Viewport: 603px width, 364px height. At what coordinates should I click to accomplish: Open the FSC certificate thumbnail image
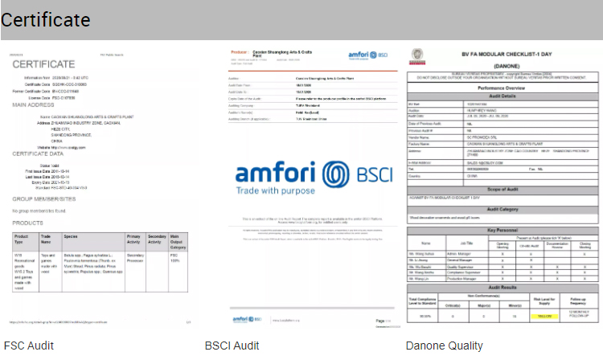(100, 187)
